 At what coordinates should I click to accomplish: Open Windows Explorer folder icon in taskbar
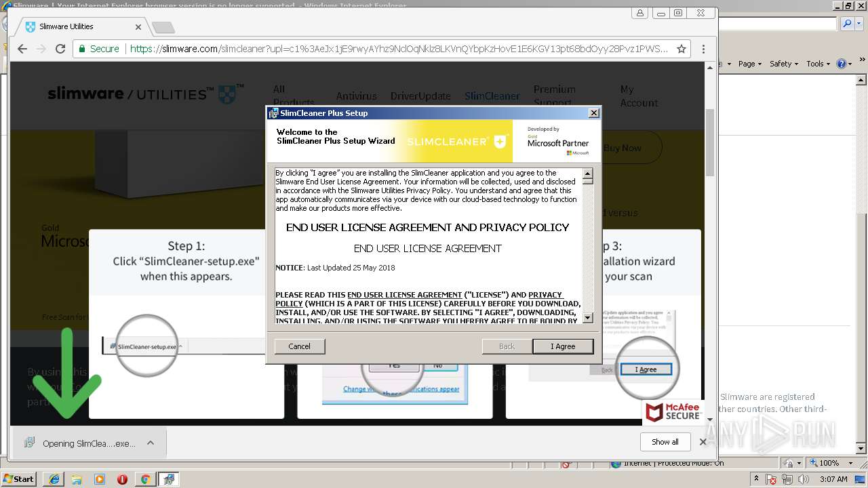(77, 479)
